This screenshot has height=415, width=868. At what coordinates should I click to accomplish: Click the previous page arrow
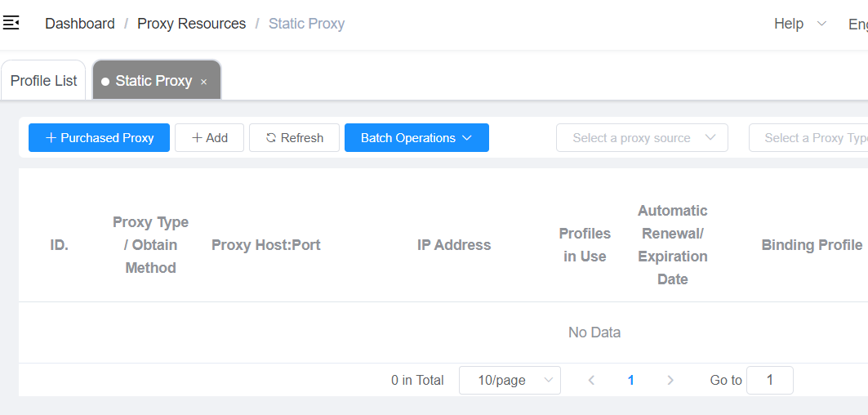pyautogui.click(x=591, y=380)
